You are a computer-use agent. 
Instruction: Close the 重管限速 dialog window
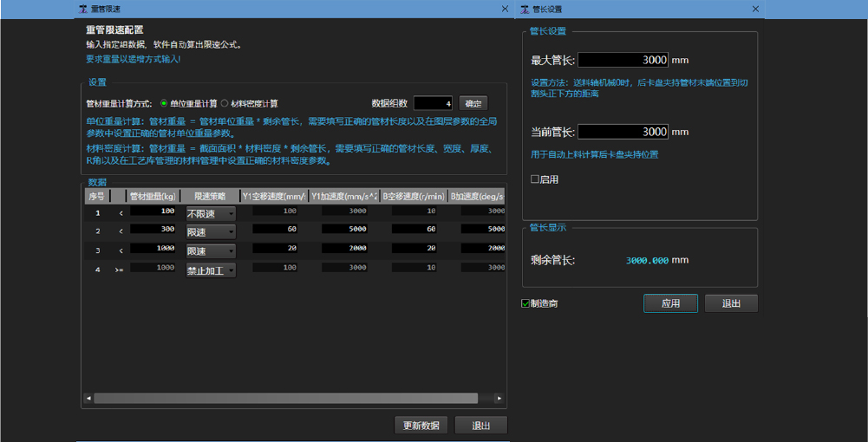point(505,9)
